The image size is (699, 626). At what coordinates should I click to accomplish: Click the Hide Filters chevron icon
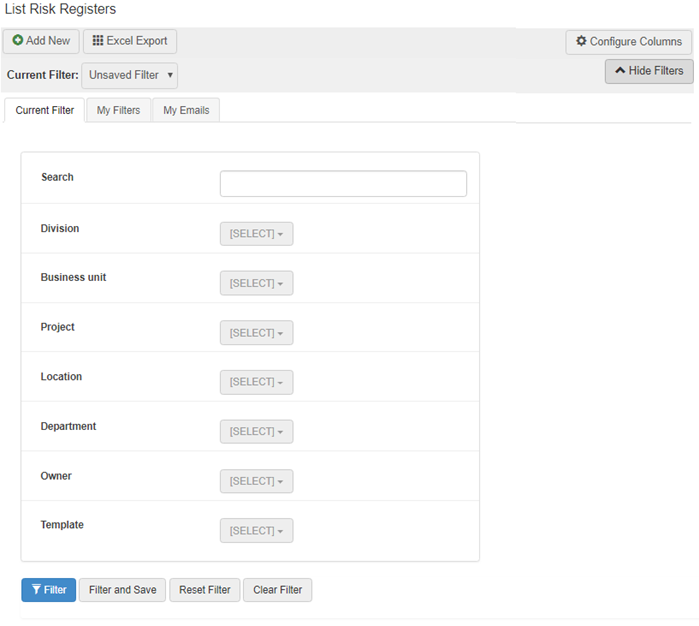coord(620,71)
